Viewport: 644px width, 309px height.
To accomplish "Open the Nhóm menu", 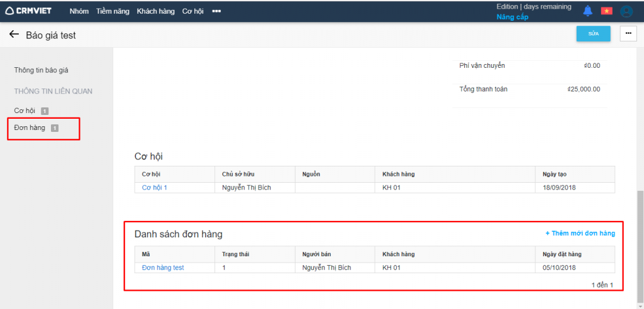I will [79, 11].
